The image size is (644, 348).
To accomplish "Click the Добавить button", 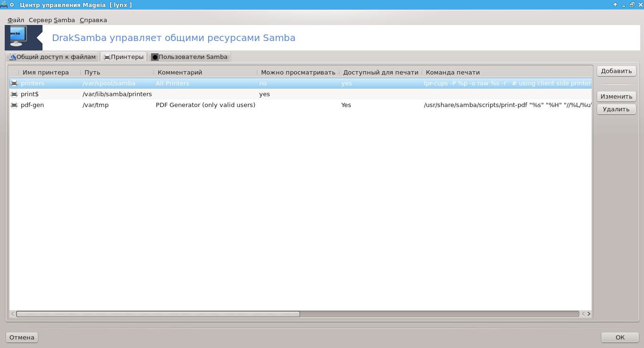I will click(616, 71).
